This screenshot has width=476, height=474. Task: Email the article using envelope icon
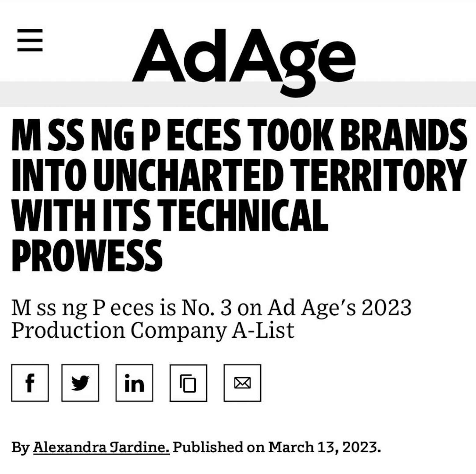(242, 383)
